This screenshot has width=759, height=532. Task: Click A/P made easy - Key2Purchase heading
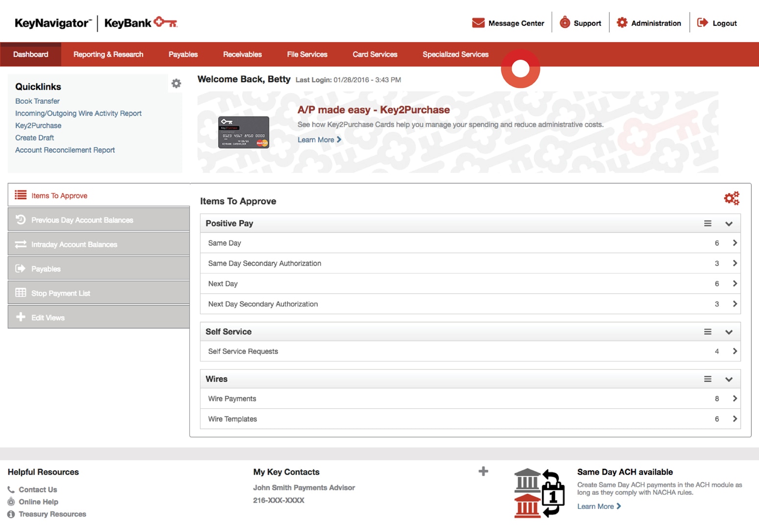point(374,110)
